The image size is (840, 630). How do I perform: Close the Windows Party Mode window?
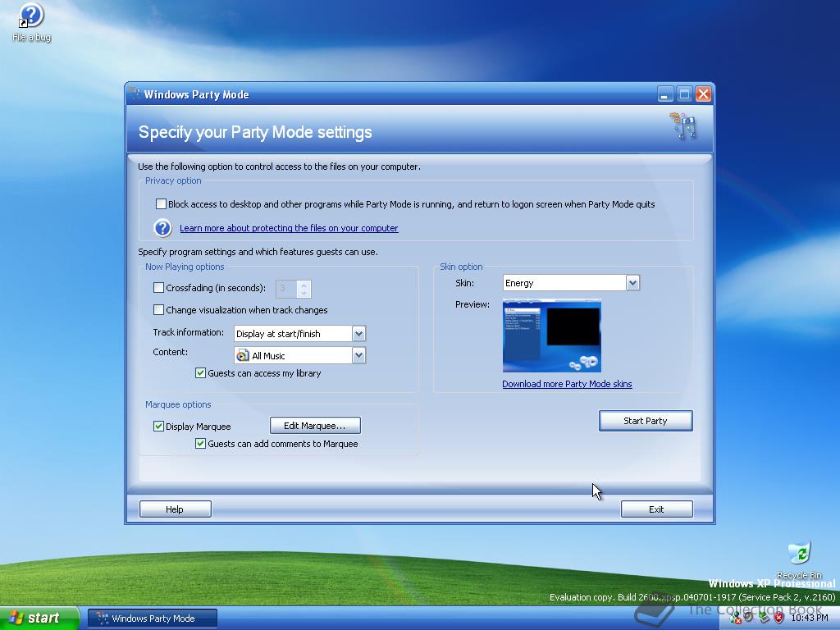click(703, 94)
